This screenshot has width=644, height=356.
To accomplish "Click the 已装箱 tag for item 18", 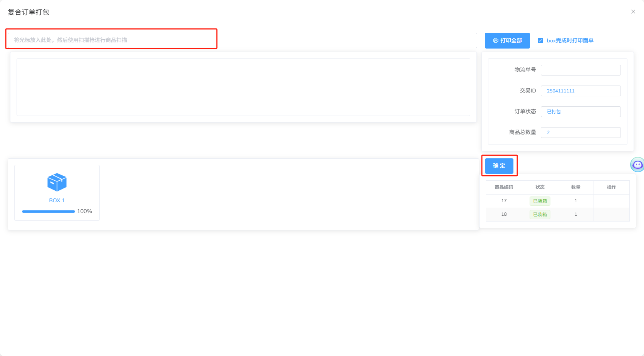I will [540, 214].
